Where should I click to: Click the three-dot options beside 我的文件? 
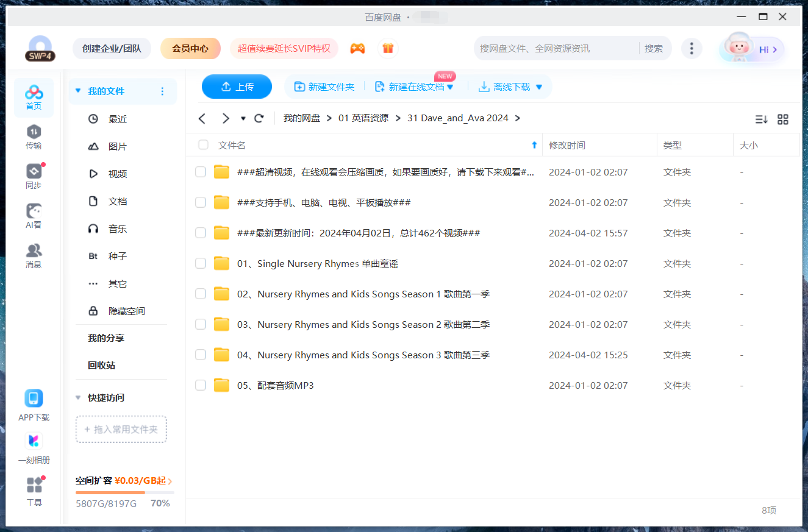(162, 91)
